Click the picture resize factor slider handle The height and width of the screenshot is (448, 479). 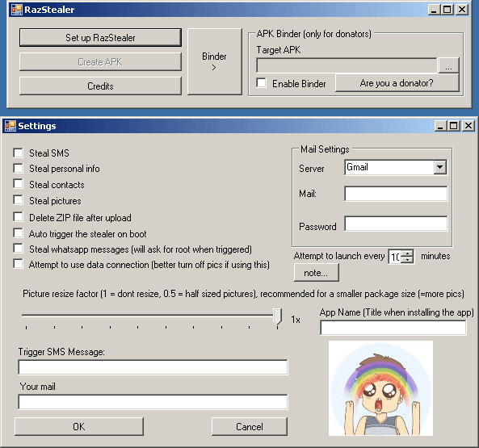277,316
